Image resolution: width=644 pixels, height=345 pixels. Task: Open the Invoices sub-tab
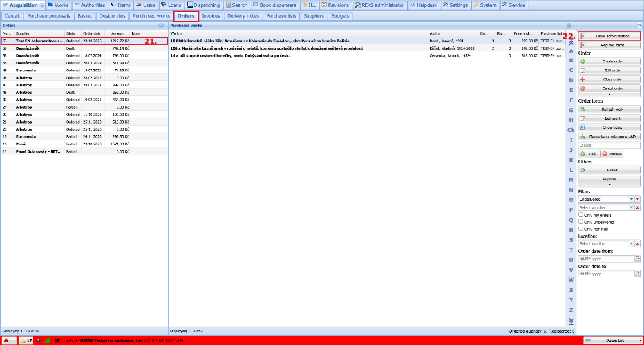(x=211, y=16)
